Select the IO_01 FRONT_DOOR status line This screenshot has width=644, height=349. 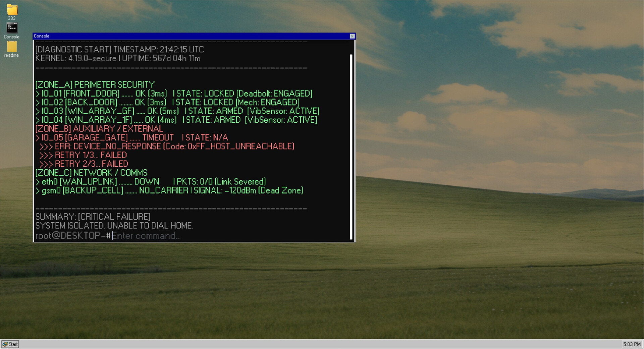coord(174,94)
